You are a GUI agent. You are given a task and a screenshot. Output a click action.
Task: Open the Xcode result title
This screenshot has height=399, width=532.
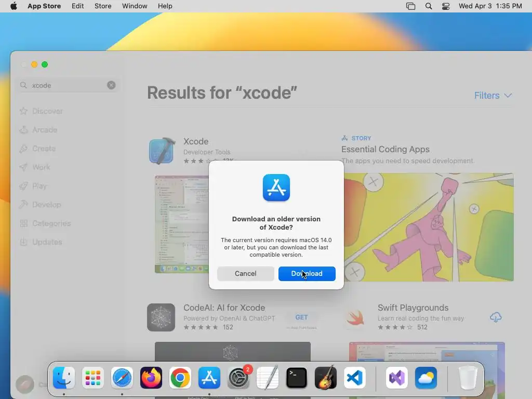196,141
